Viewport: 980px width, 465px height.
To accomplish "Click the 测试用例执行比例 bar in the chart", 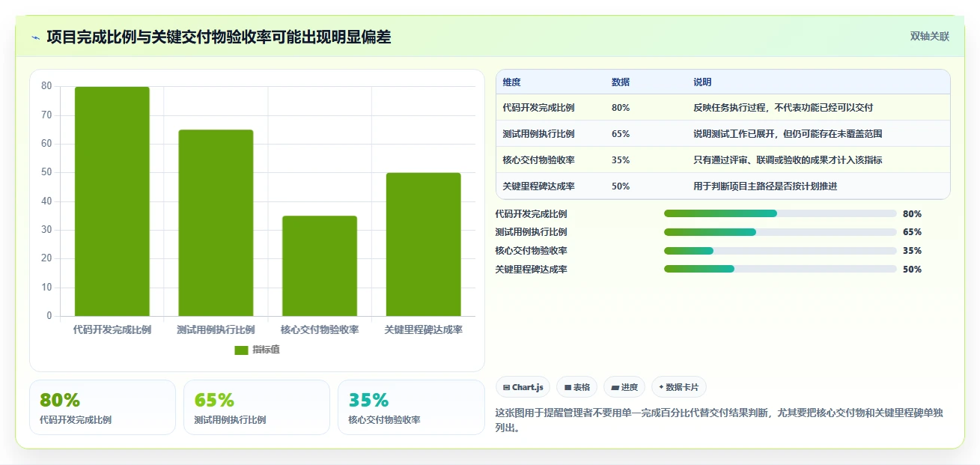I will pyautogui.click(x=216, y=223).
